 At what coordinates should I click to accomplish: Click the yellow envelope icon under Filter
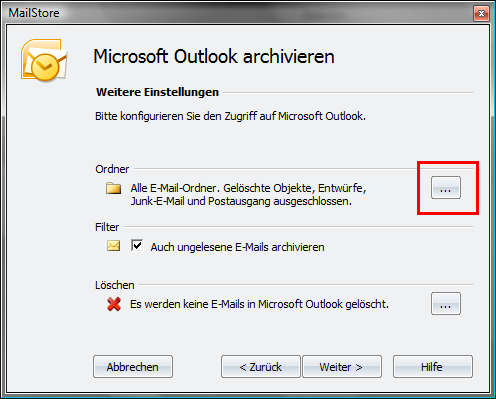(x=113, y=246)
